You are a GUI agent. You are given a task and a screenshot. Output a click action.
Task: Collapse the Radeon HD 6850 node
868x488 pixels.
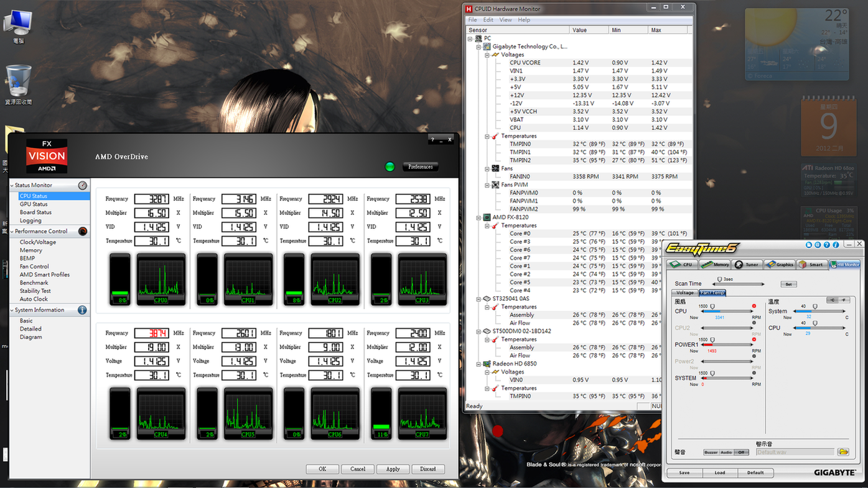click(x=479, y=364)
